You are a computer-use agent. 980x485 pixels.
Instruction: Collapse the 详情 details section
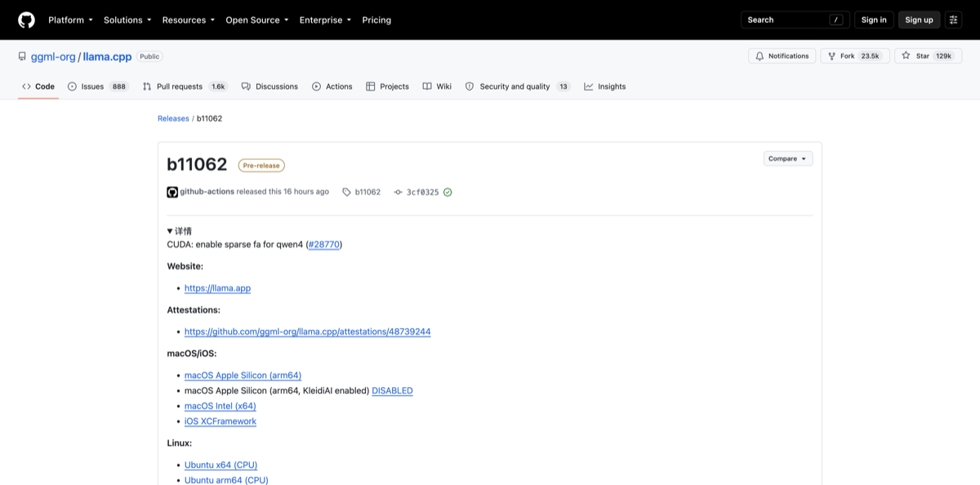(180, 231)
